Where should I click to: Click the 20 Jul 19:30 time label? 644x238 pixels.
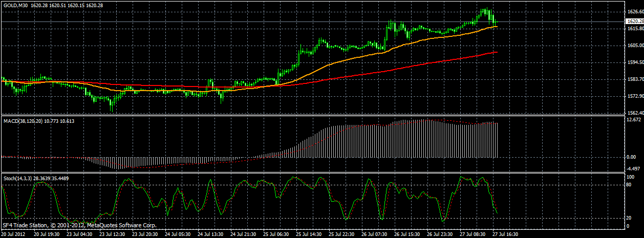tap(46, 233)
